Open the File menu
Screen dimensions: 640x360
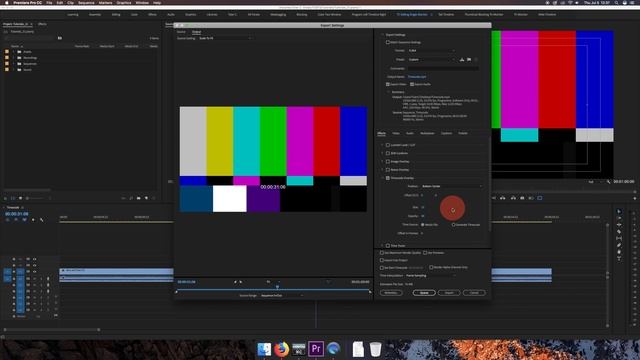(x=49, y=2)
